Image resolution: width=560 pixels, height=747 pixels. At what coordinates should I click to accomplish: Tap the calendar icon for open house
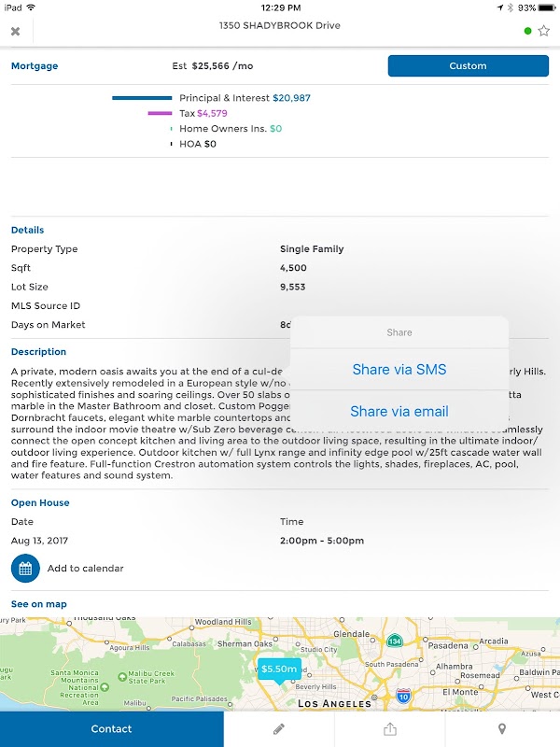pyautogui.click(x=25, y=568)
